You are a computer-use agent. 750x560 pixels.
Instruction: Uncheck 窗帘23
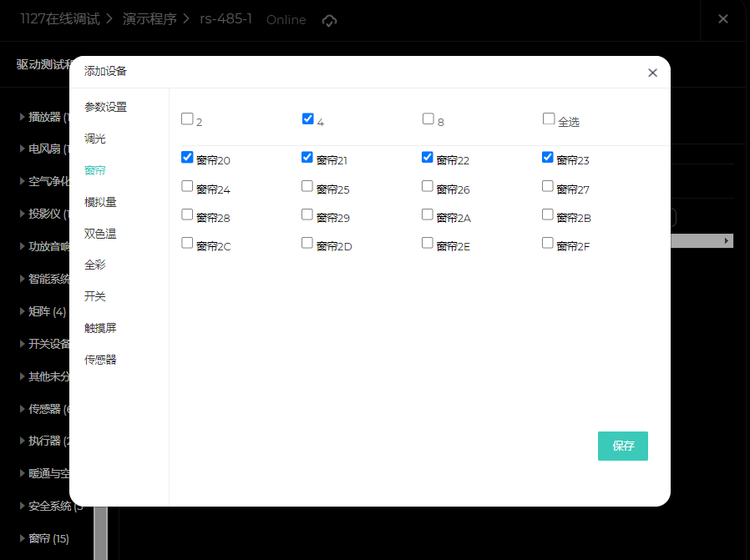coord(548,157)
